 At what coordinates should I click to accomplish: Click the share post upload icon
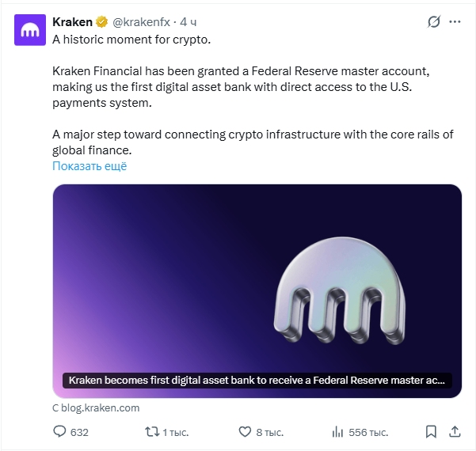[455, 432]
